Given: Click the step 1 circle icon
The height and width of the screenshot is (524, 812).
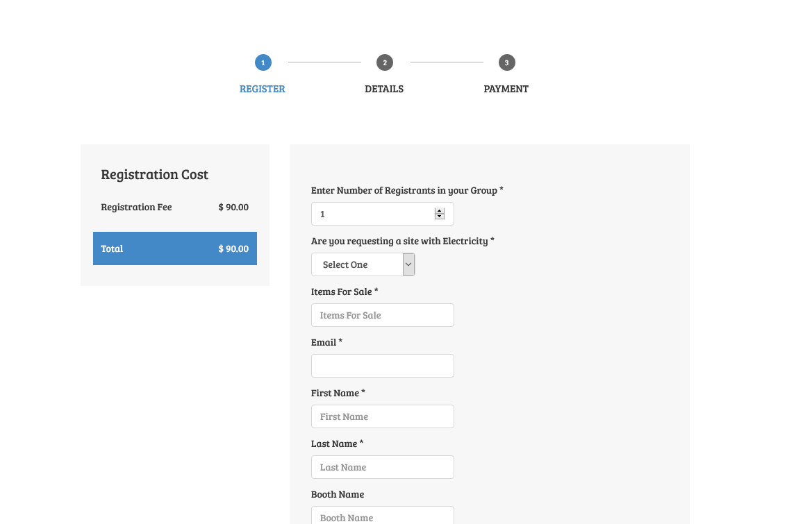Looking at the screenshot, I should click(263, 62).
